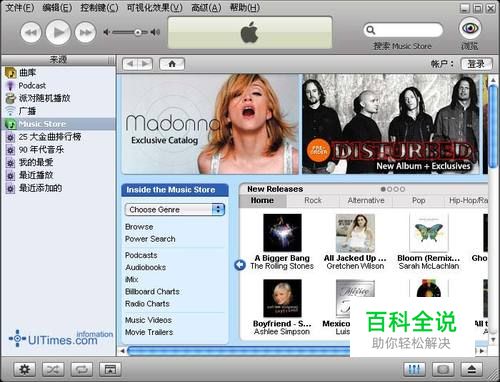The height and width of the screenshot is (382, 500).
Task: Click the Music Store search field
Action: click(403, 30)
